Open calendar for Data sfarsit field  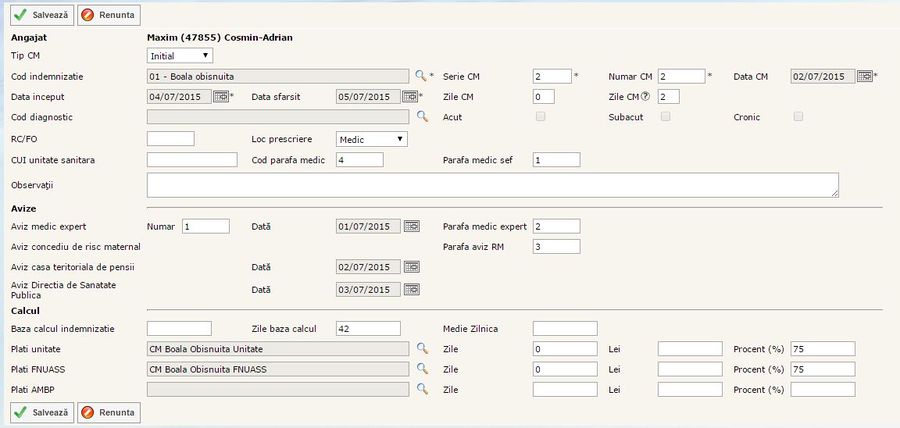[409, 97]
